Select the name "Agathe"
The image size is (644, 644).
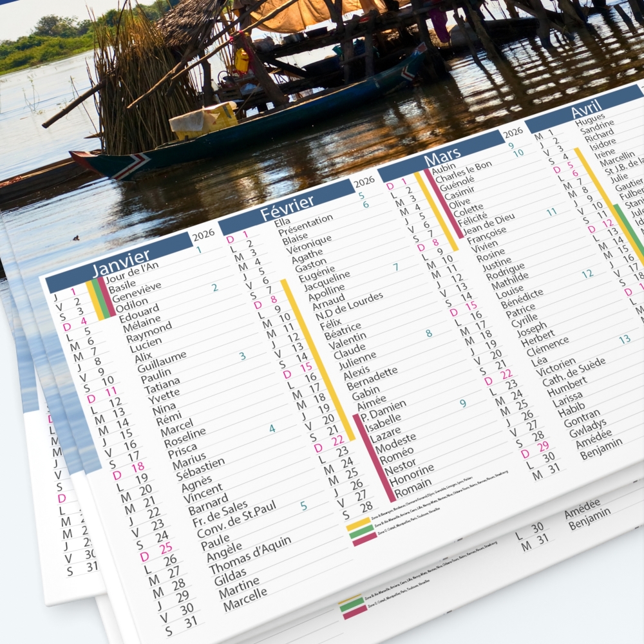[307, 256]
